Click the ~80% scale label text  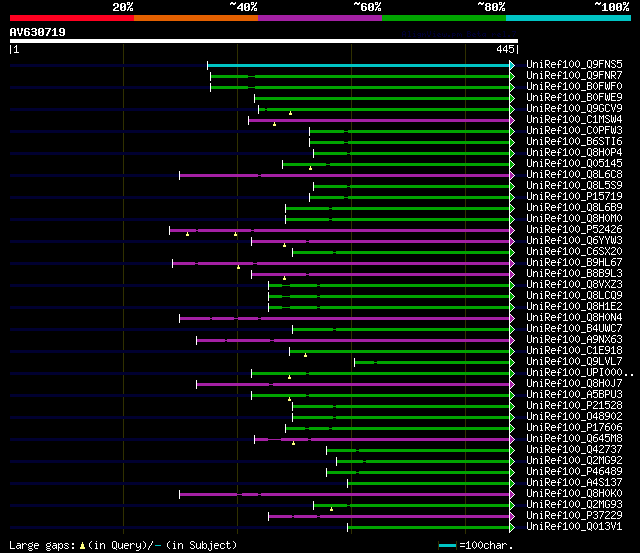491,7
